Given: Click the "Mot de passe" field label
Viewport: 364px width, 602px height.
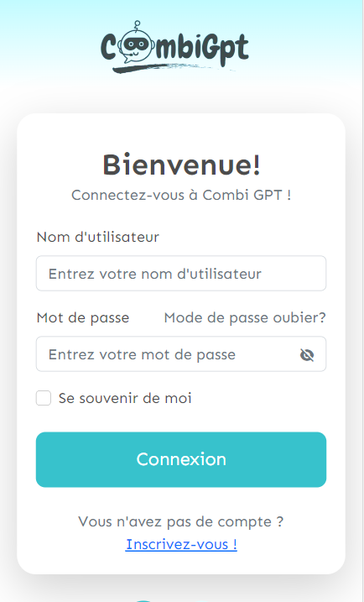Looking at the screenshot, I should point(83,318).
